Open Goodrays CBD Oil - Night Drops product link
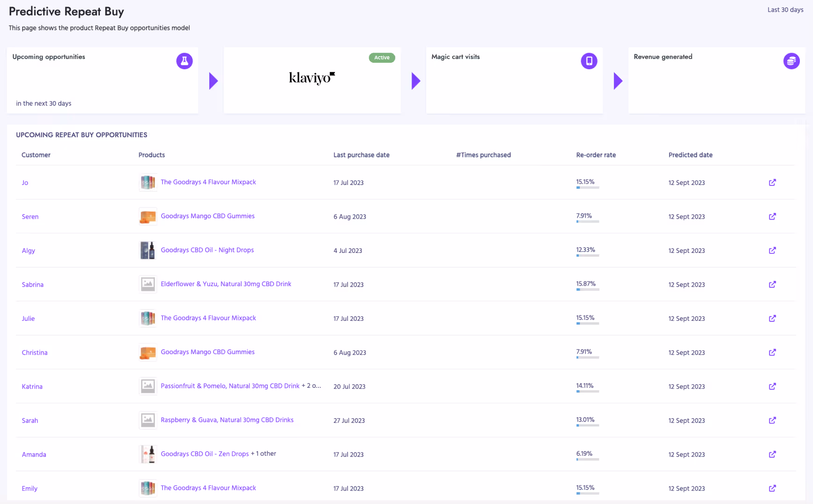This screenshot has width=813, height=504. coord(207,250)
